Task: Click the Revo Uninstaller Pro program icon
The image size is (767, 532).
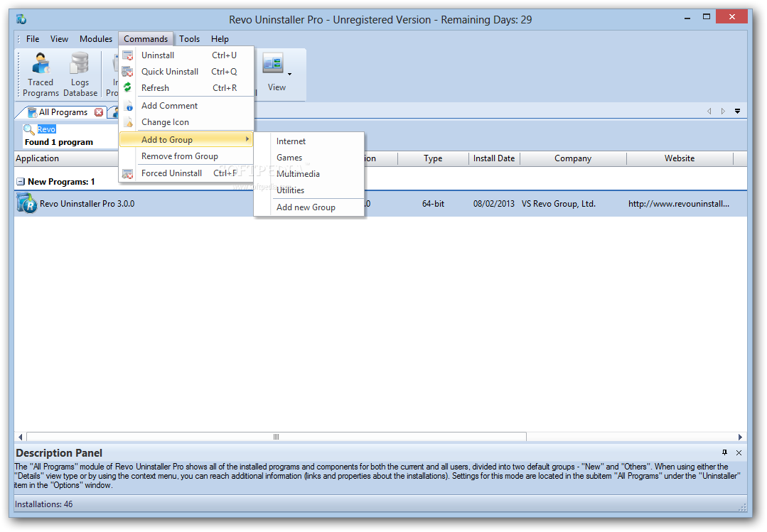Action: point(26,203)
